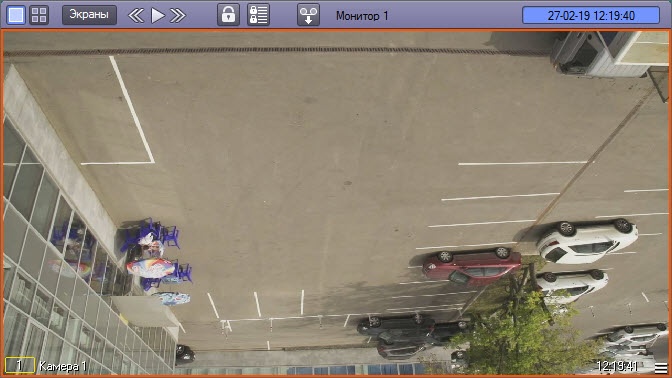The width and height of the screenshot is (672, 378).
Task: Select the four-camera grid layout
Action: point(39,15)
